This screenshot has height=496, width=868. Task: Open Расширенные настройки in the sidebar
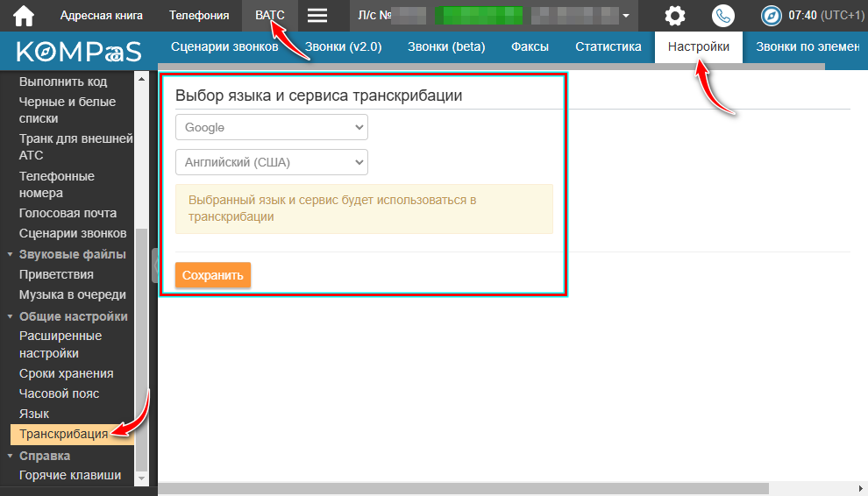[60, 344]
